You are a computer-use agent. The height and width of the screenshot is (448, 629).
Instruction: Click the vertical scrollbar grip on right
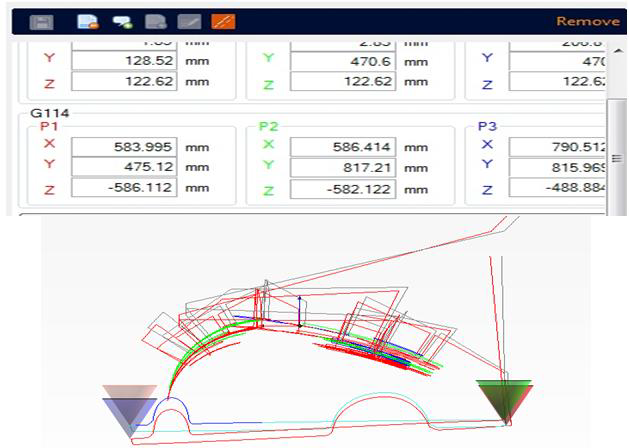(x=616, y=158)
